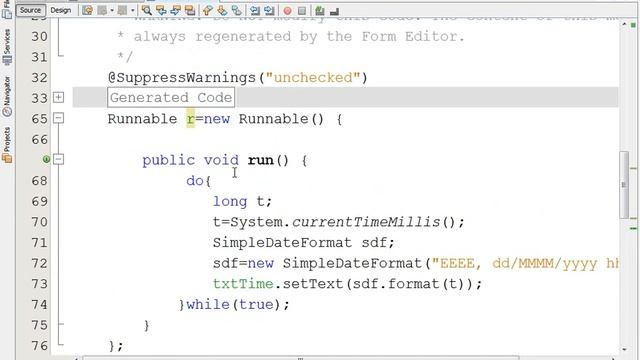
Task: Open the Forward navigation dropdown arrow
Action: point(133,11)
